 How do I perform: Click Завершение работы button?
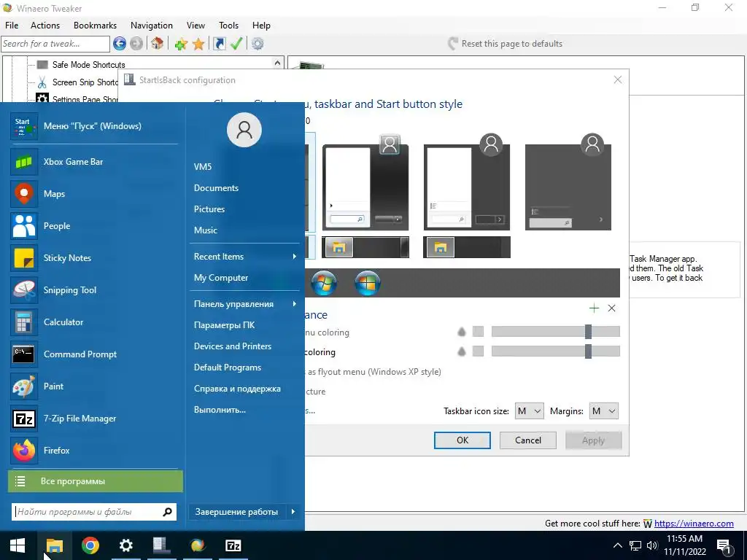click(237, 512)
